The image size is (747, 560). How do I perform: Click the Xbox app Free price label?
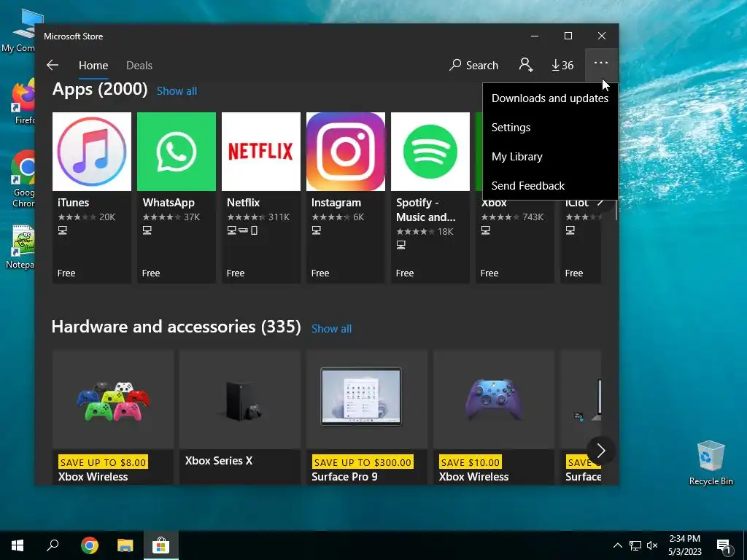[489, 273]
